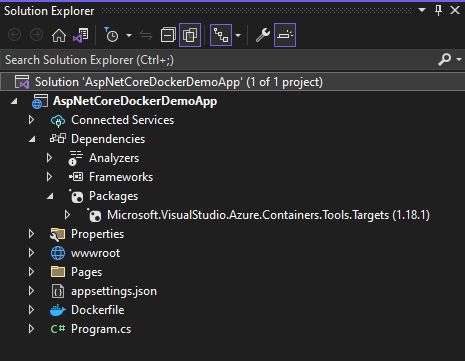Open Properties with the wrench icon
Screen dimensions: 465x361
[x=263, y=35]
